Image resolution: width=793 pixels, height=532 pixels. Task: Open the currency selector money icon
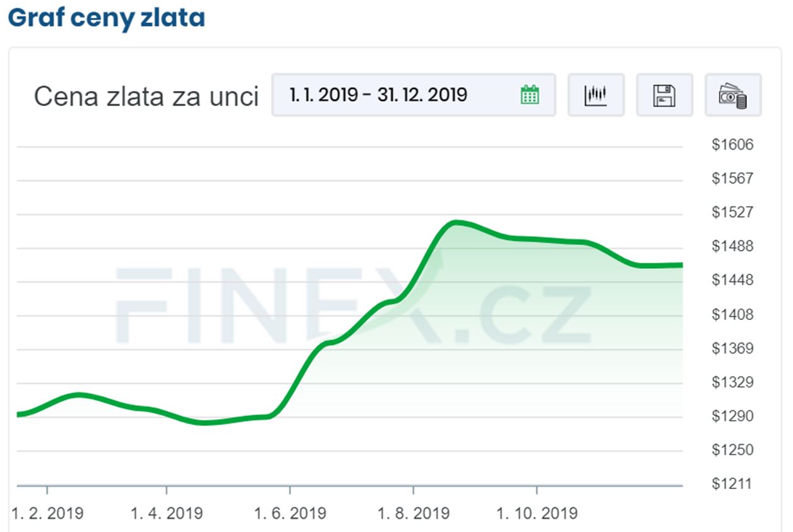click(x=732, y=95)
